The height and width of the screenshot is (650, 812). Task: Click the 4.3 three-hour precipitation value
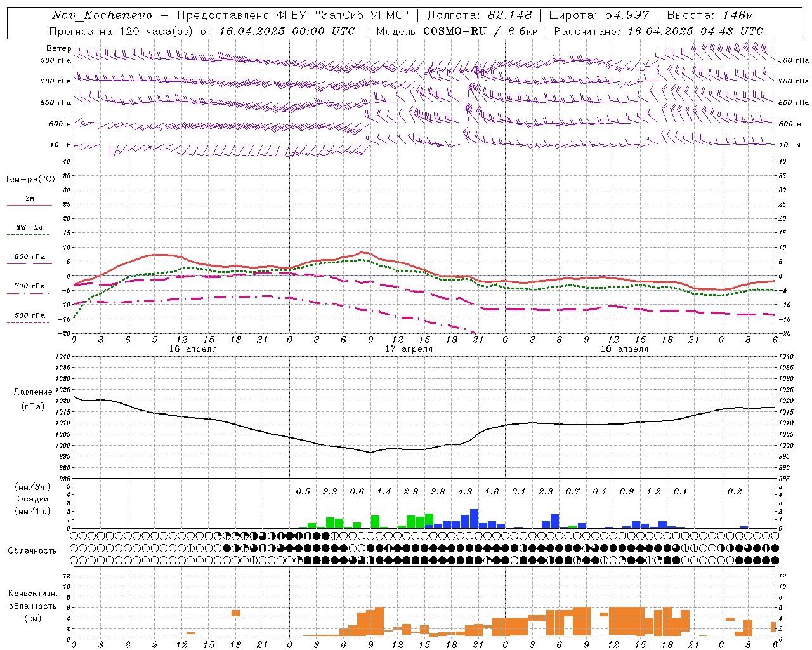465,492
